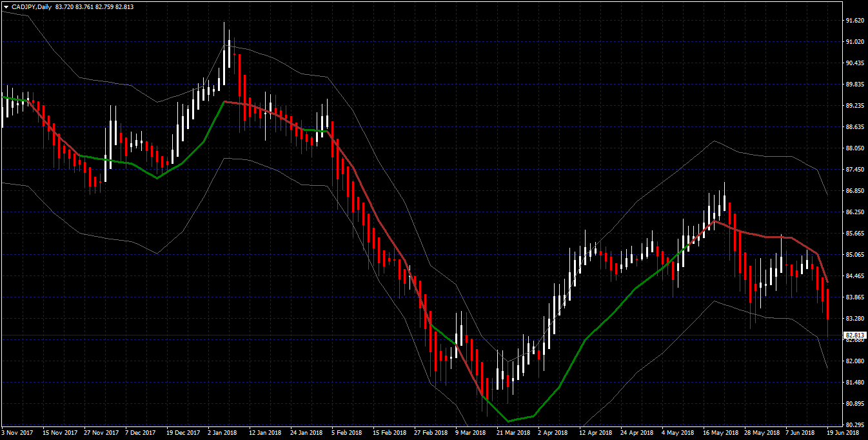Click the 28 May 2018 time axis label
868x440 pixels.
tap(761, 434)
